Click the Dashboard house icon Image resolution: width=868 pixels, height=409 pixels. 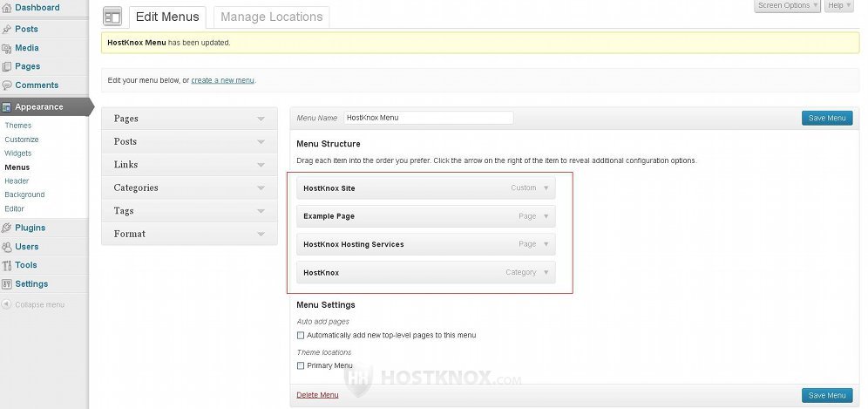click(x=7, y=8)
